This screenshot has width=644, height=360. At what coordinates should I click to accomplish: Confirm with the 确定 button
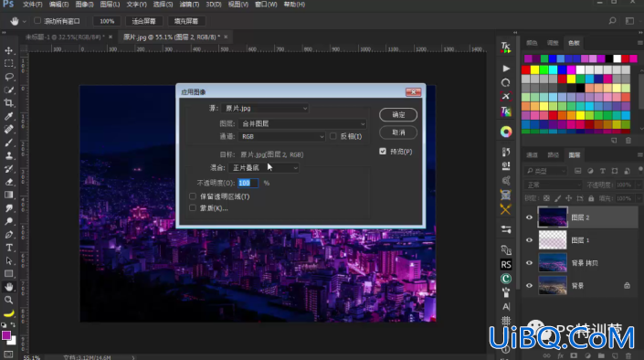[398, 114]
